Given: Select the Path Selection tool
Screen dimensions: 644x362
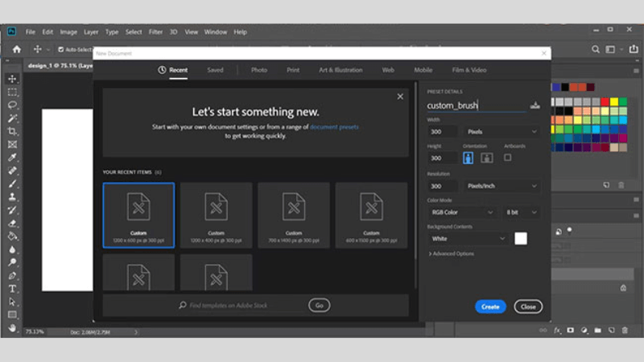Looking at the screenshot, I should (12, 302).
